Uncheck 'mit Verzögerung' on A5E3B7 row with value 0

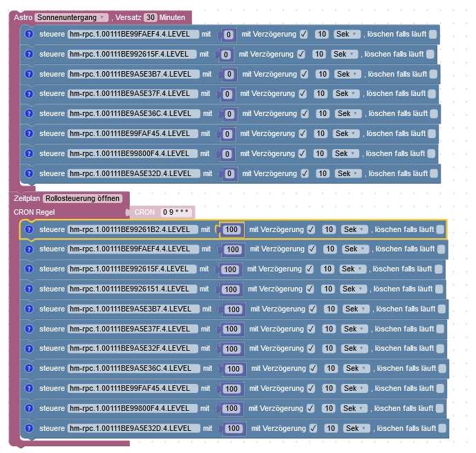304,75
